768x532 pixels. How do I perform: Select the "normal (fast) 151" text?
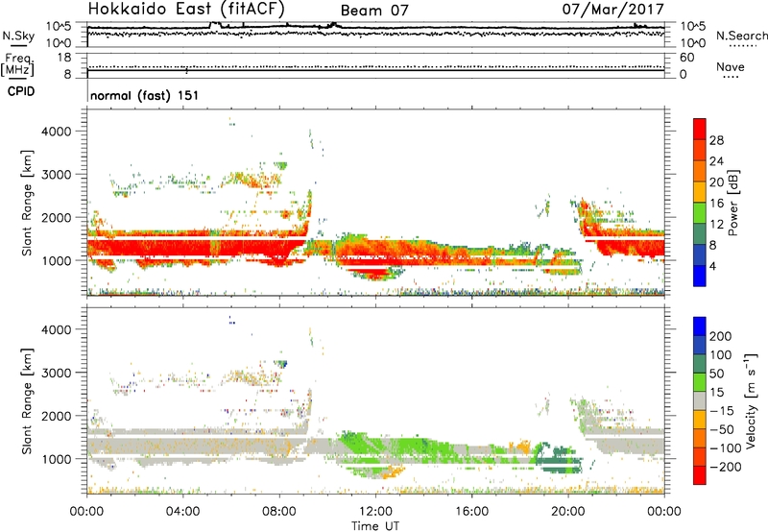tap(145, 95)
